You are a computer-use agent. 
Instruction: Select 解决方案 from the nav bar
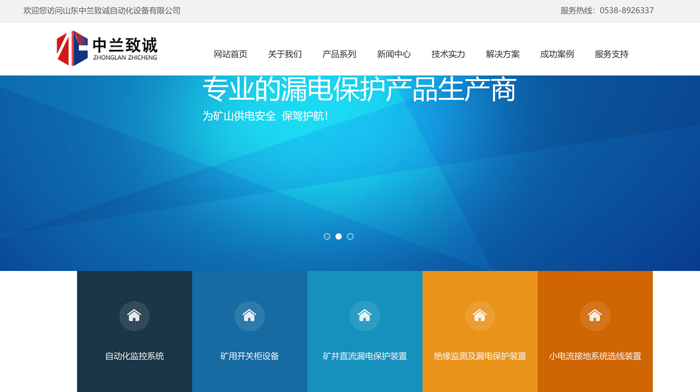coord(503,54)
